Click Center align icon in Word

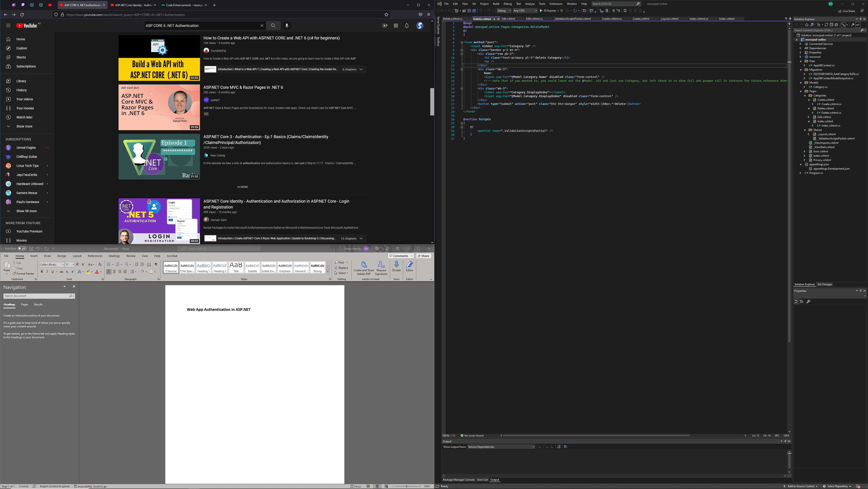(x=114, y=271)
